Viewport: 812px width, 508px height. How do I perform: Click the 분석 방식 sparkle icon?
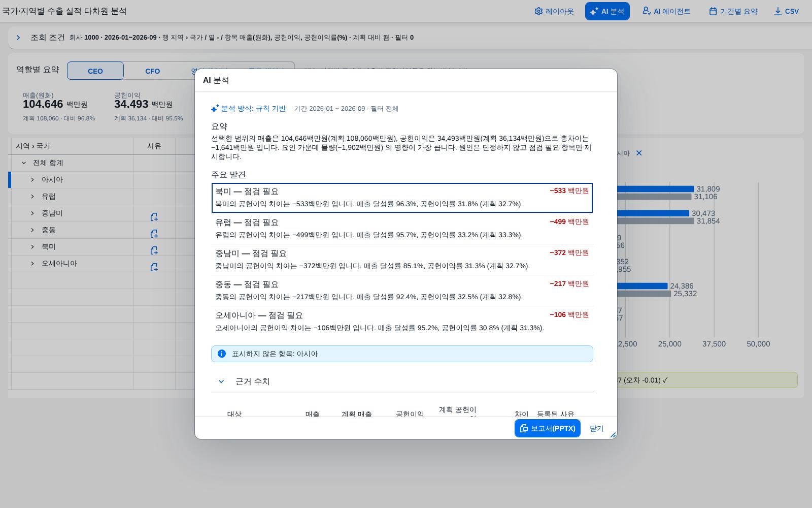[x=215, y=108]
